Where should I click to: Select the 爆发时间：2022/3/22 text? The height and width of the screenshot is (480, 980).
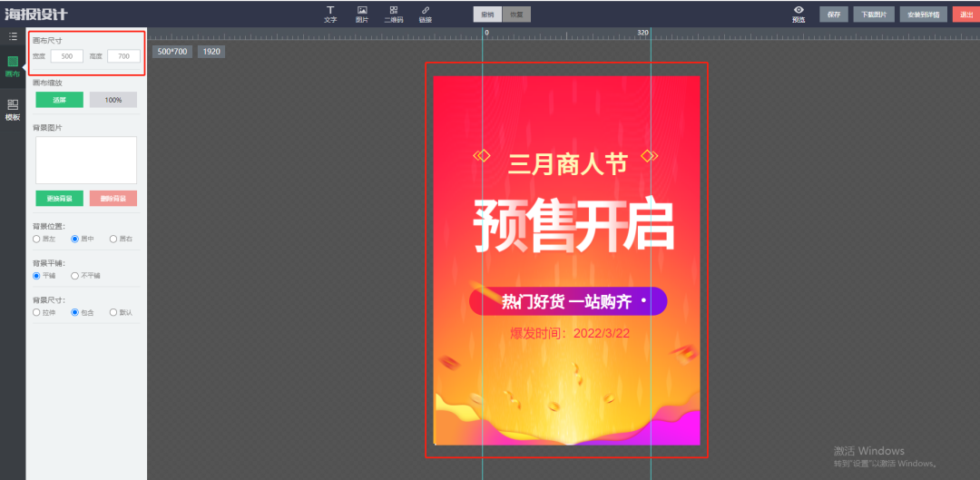pyautogui.click(x=569, y=334)
